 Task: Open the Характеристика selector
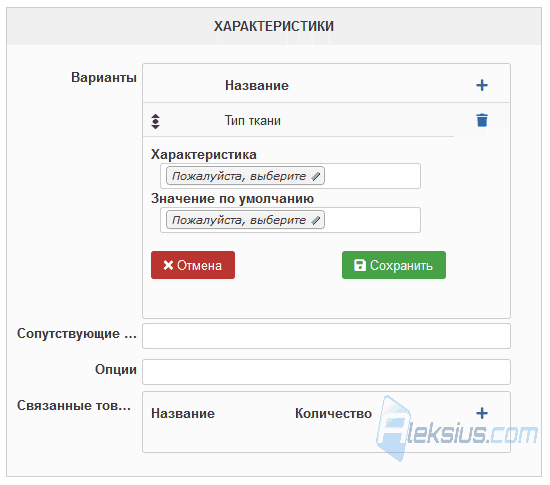tap(245, 176)
